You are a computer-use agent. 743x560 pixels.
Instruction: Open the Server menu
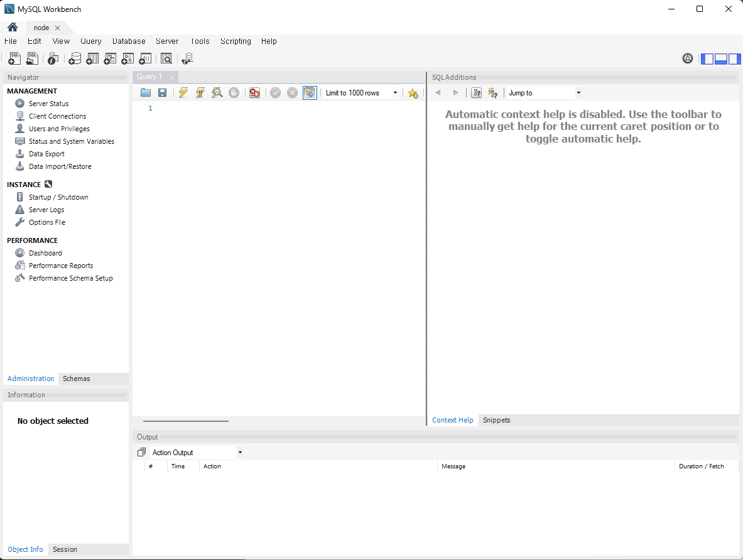click(x=167, y=41)
